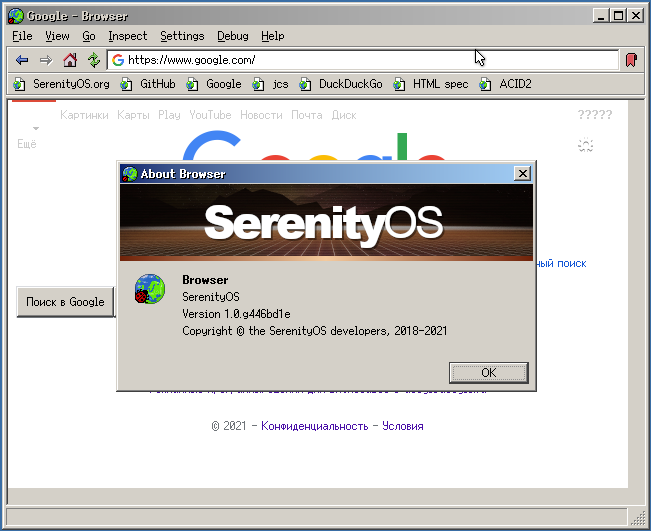Open the File menu
Viewport: 651px width, 531px height.
[x=22, y=36]
